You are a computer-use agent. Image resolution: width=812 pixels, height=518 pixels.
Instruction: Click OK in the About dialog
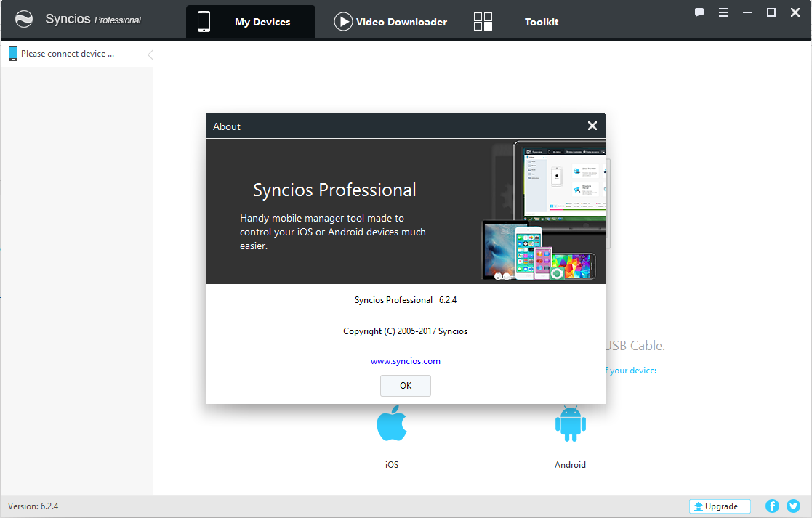[x=406, y=386]
